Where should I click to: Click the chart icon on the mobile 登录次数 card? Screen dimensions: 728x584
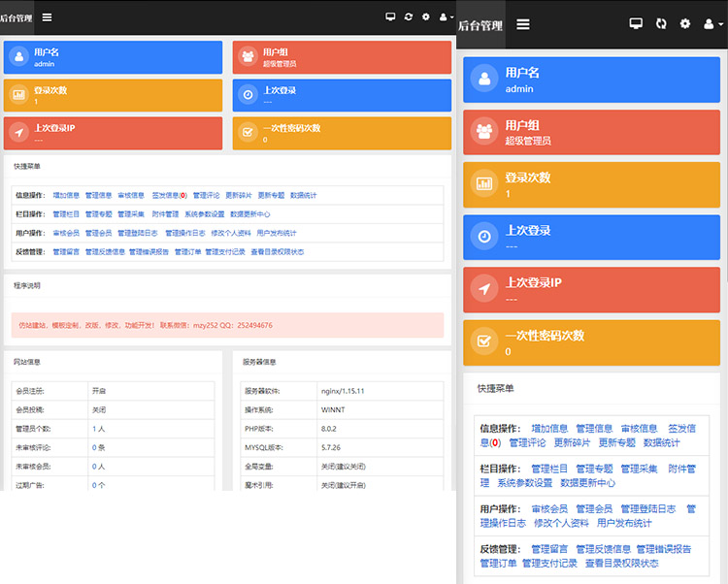484,184
